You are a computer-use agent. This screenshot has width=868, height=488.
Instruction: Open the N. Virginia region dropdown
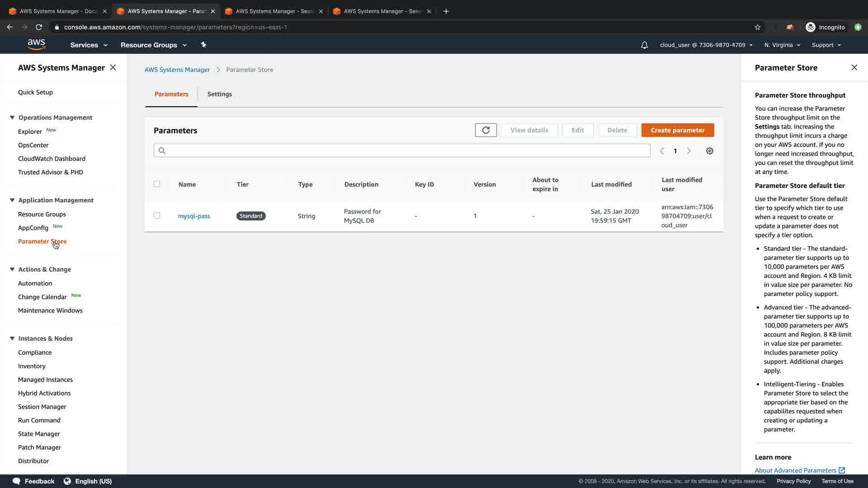point(782,45)
